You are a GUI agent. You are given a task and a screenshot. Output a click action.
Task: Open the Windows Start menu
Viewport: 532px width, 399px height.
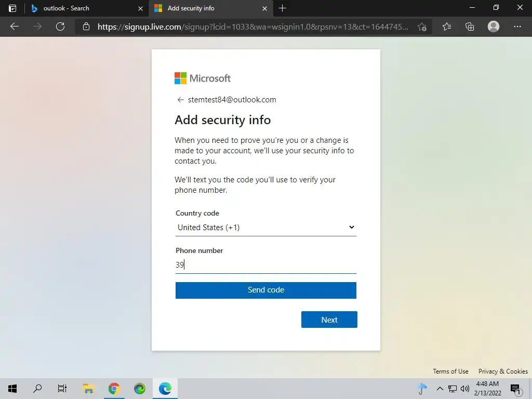(12, 389)
